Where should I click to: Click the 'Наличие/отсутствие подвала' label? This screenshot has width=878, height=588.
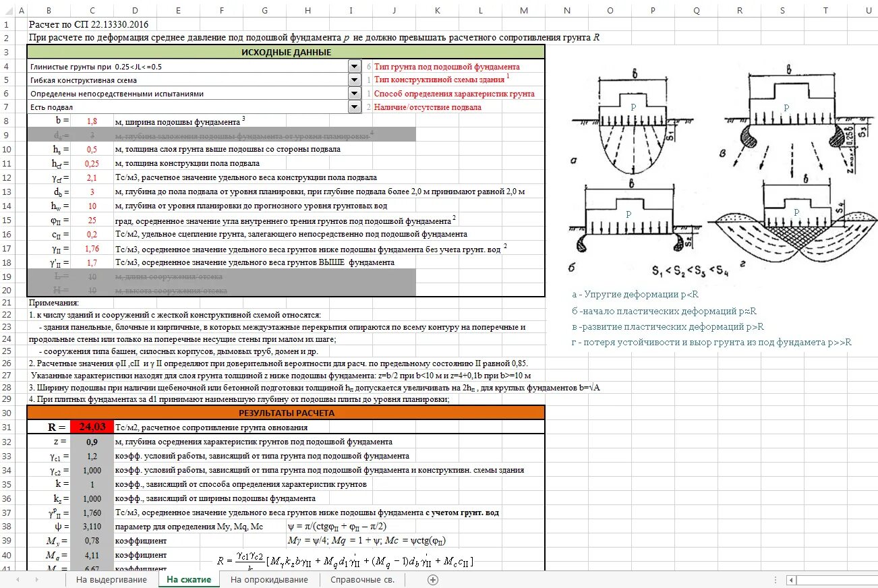[428, 107]
